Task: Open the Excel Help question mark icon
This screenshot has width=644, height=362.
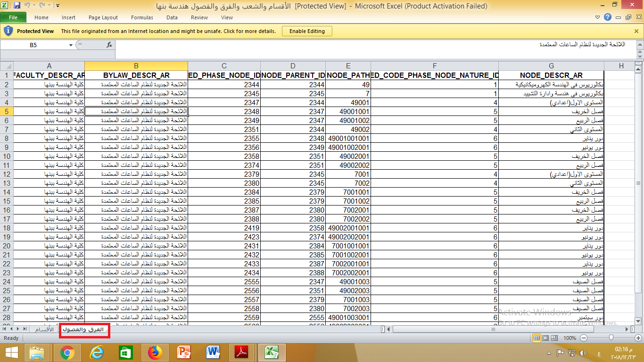Action: pos(608,17)
